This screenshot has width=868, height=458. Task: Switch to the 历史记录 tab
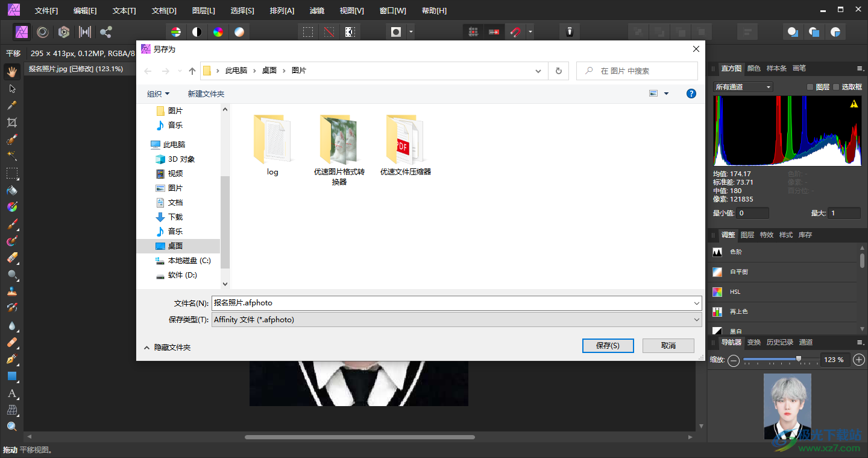click(x=779, y=342)
